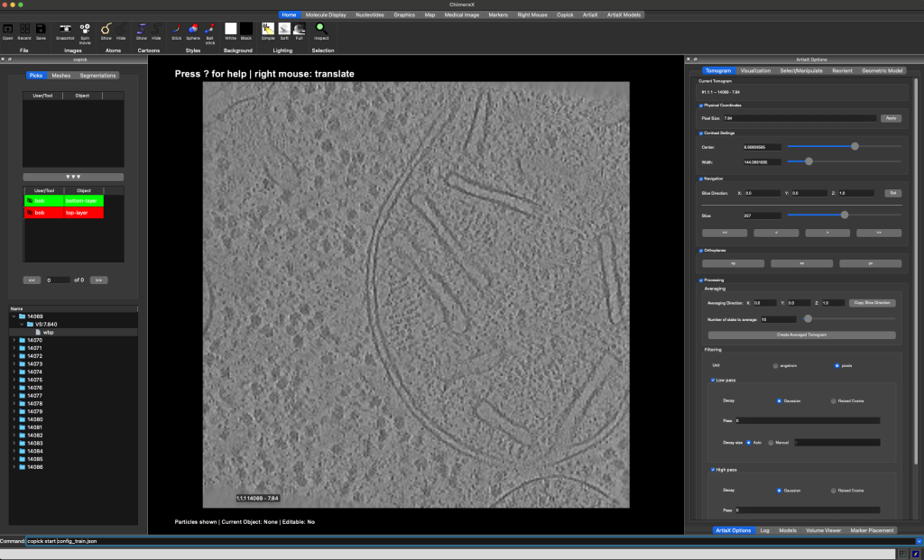This screenshot has width=924, height=560.
Task: Switch to the Segmentations tab
Action: (97, 76)
